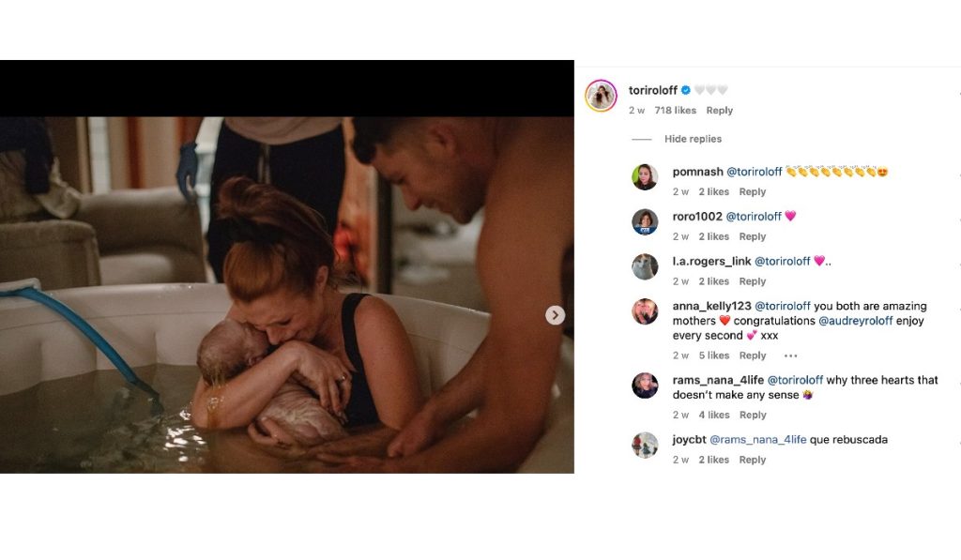The height and width of the screenshot is (560, 961).
Task: Open rams_nana_4life commenter avatar
Action: pyautogui.click(x=645, y=386)
